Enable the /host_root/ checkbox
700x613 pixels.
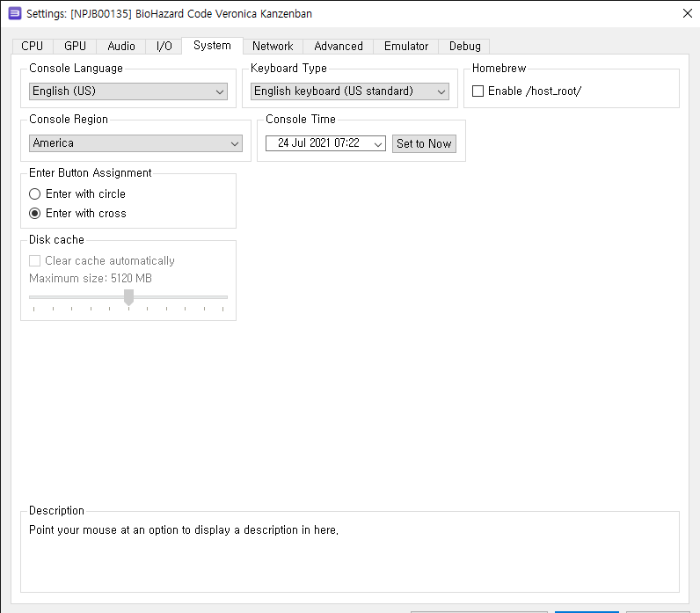[478, 91]
